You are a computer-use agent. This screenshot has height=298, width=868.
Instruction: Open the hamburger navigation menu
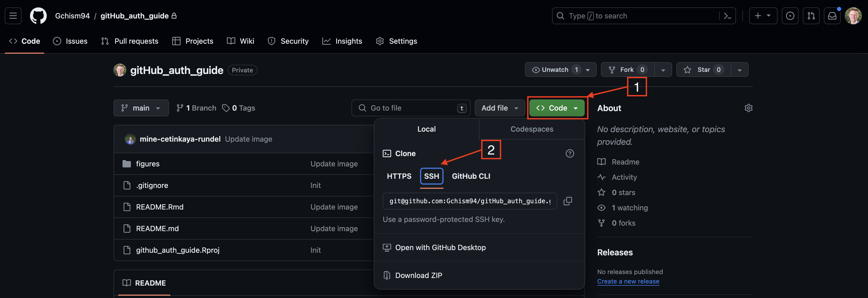click(x=13, y=16)
